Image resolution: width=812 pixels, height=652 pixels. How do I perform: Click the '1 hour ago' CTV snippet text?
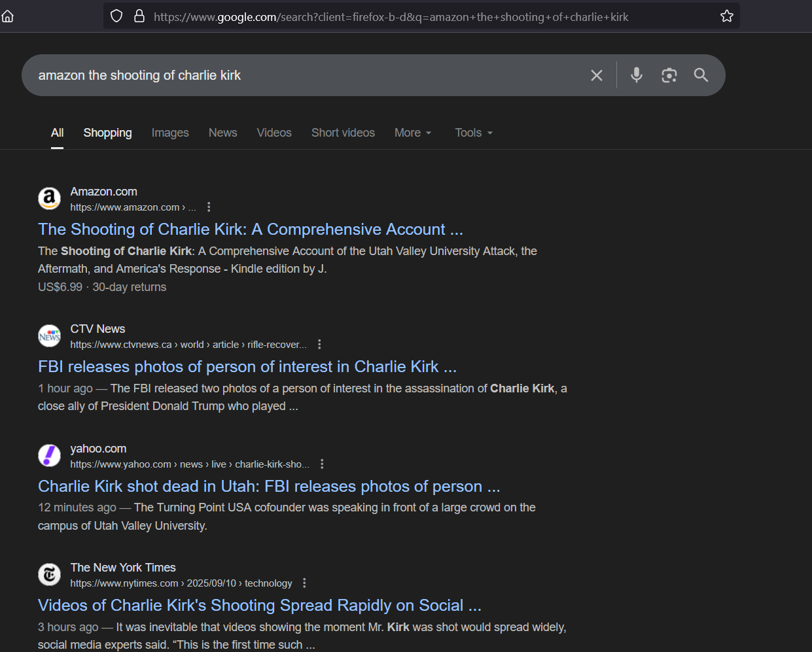65,388
